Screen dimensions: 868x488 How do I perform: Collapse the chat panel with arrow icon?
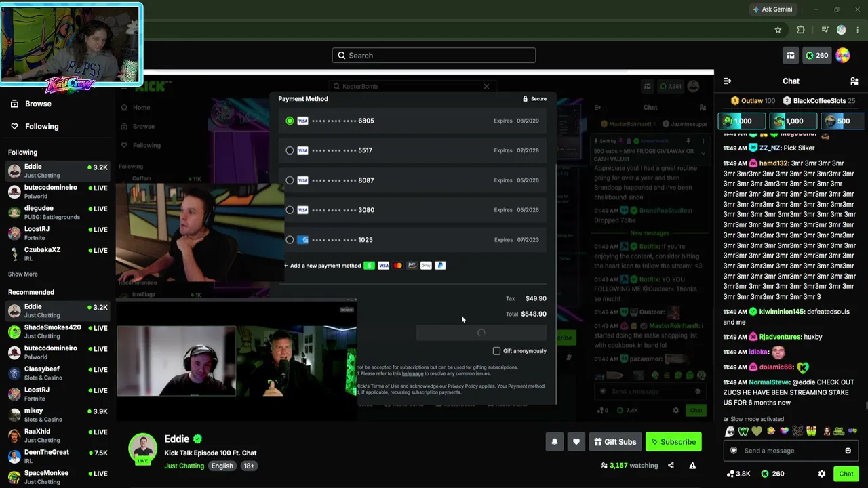click(x=728, y=81)
